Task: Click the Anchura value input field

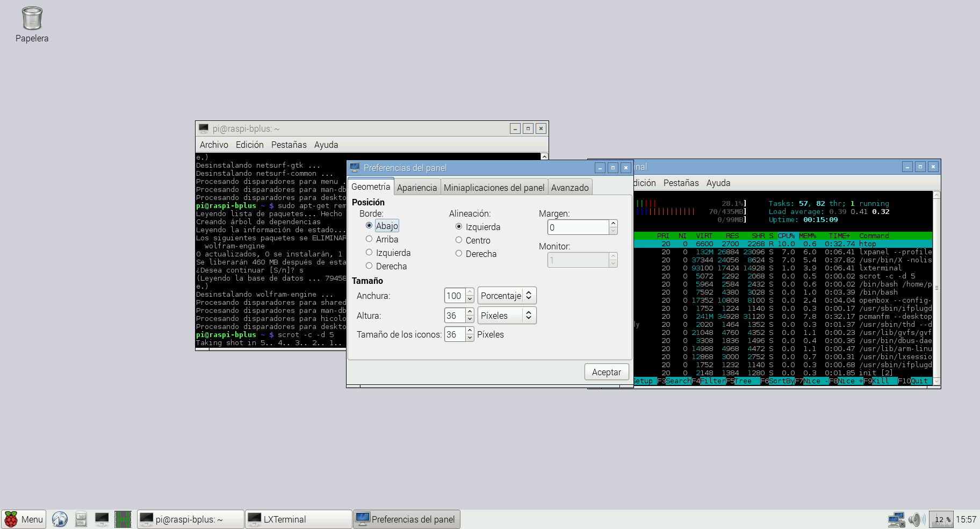Action: click(455, 296)
